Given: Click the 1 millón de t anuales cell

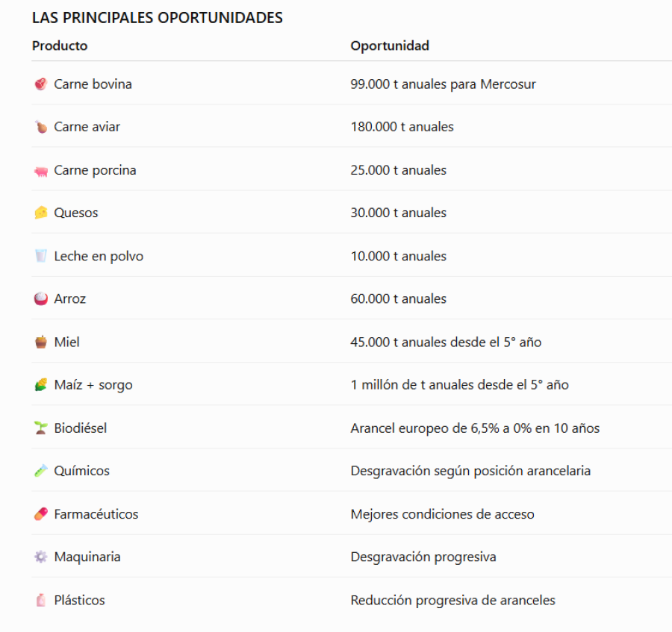Looking at the screenshot, I should [459, 384].
